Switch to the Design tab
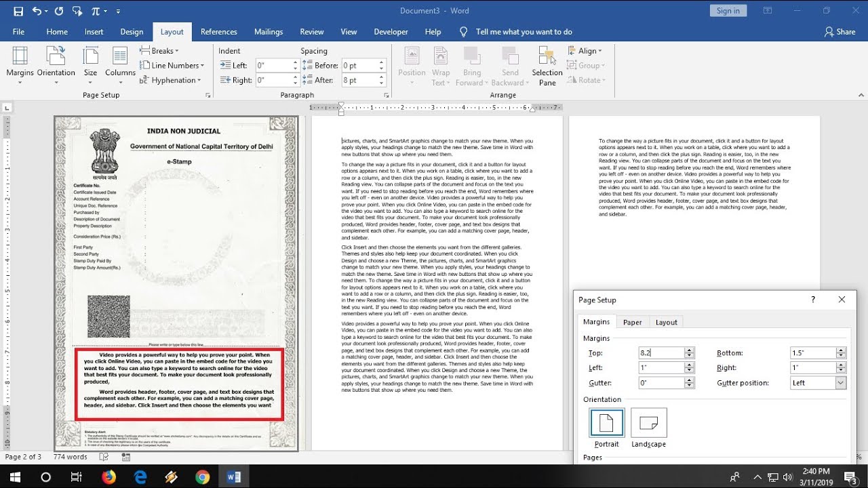This screenshot has height=488, width=868. tap(132, 32)
